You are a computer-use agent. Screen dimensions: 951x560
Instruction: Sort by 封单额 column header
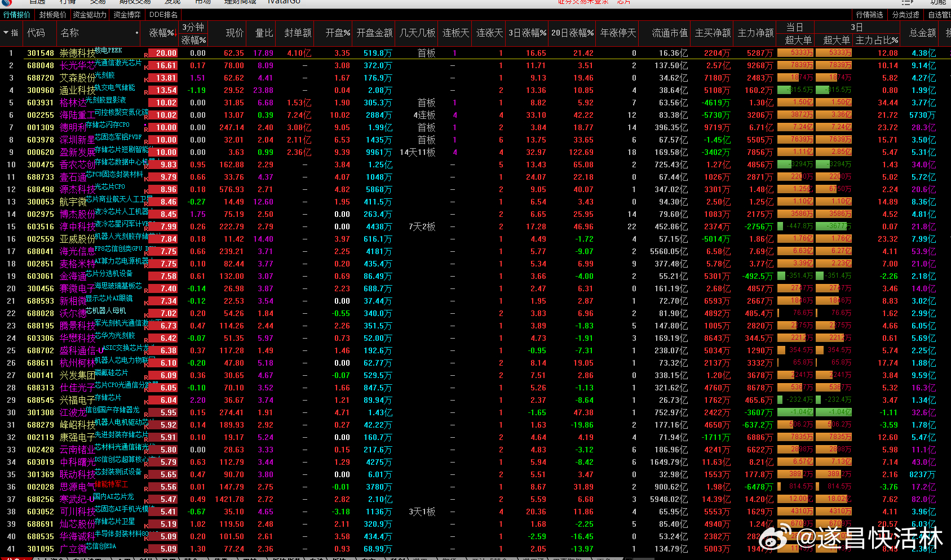[298, 33]
